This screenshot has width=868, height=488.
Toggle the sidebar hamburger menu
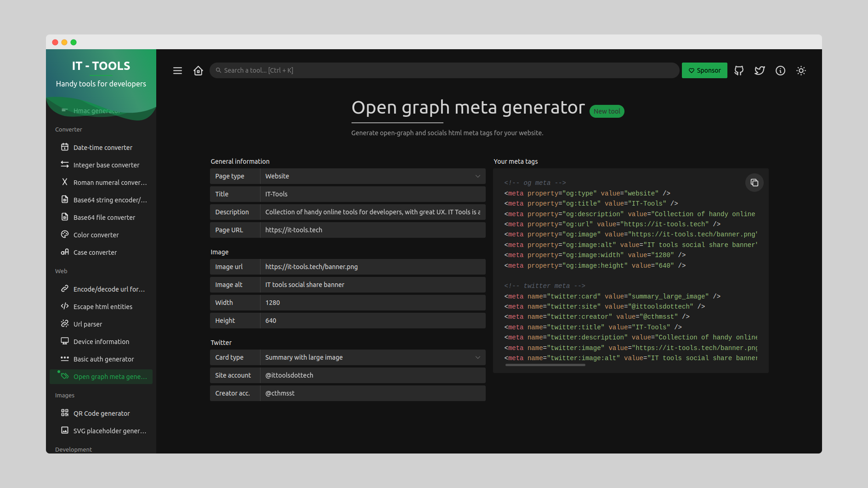(x=177, y=70)
